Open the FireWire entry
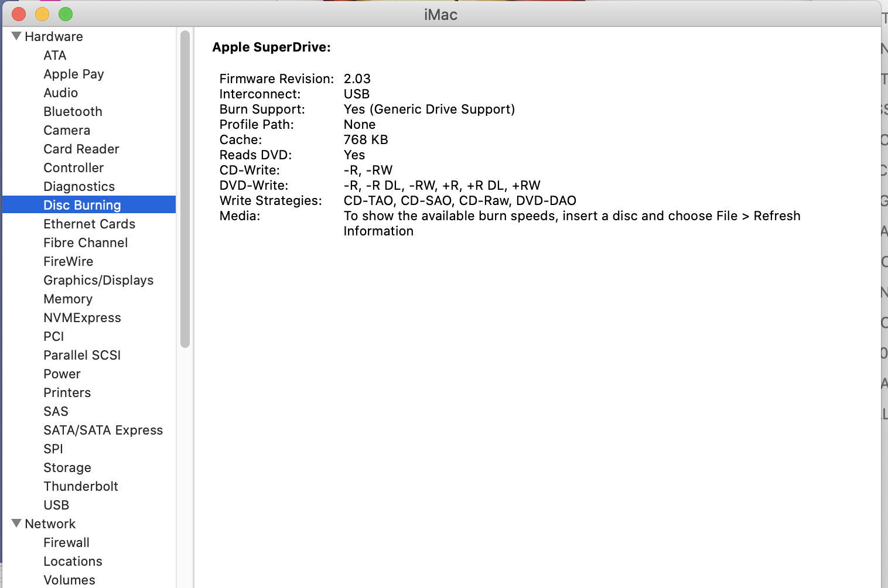Screen dimensions: 888x588 (x=69, y=261)
